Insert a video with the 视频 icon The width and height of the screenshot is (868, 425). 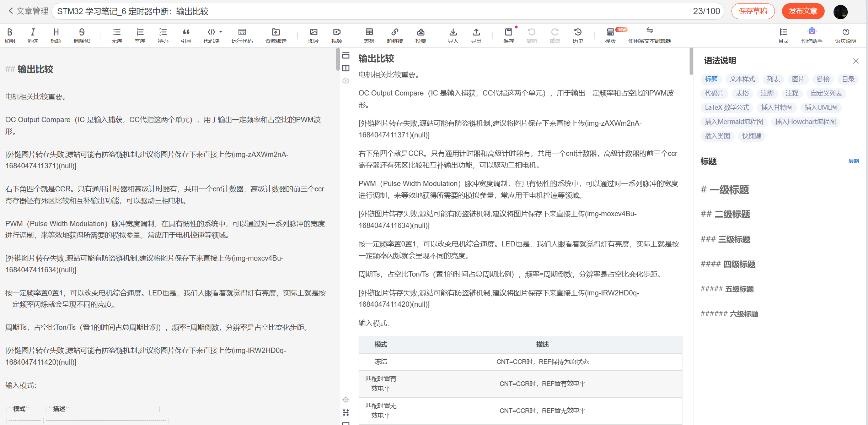point(337,36)
